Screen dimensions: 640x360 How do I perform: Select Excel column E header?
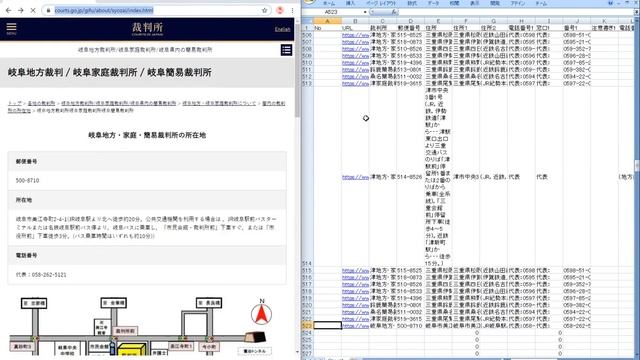pos(438,21)
